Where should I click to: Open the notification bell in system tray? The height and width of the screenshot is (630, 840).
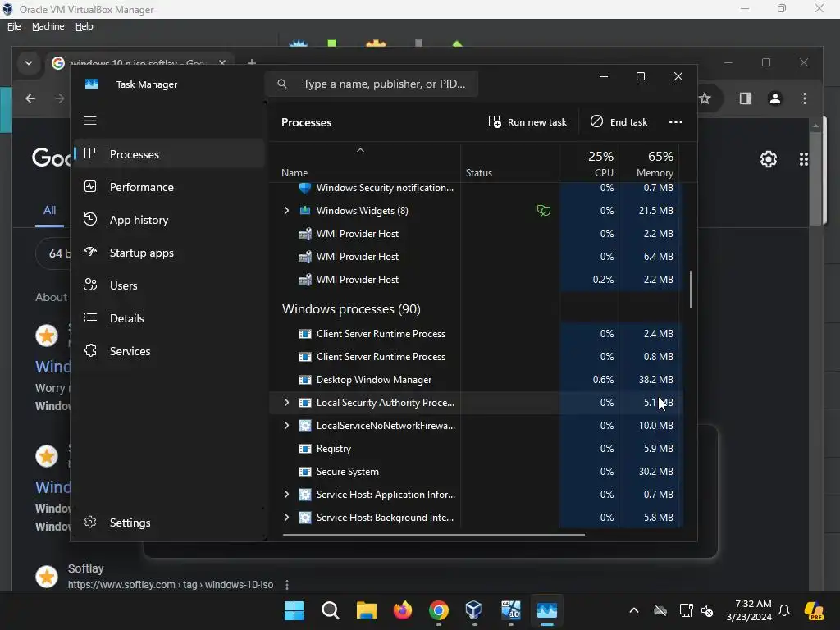784,610
